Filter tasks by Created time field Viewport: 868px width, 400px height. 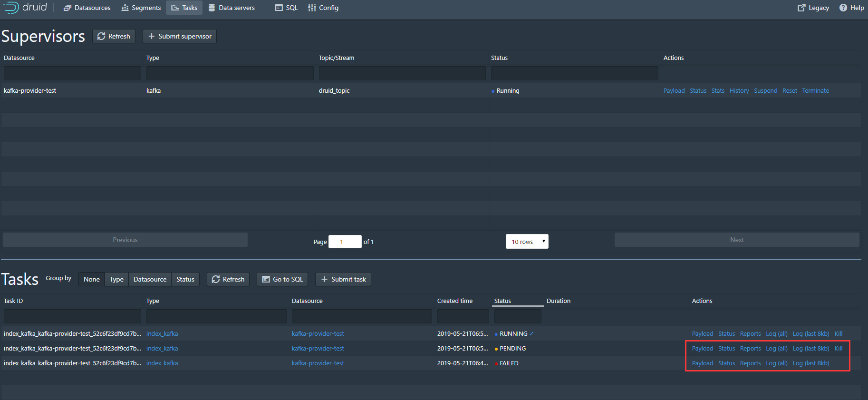(x=463, y=316)
